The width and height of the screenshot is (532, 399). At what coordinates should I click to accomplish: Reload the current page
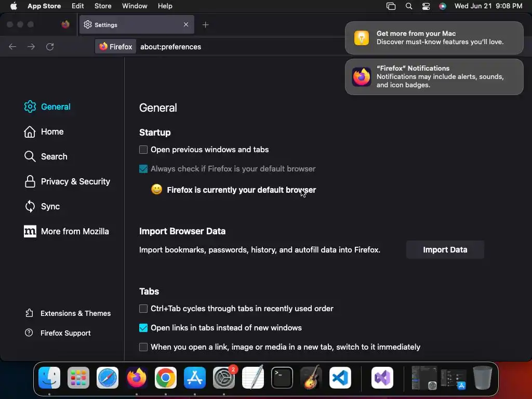pos(50,46)
